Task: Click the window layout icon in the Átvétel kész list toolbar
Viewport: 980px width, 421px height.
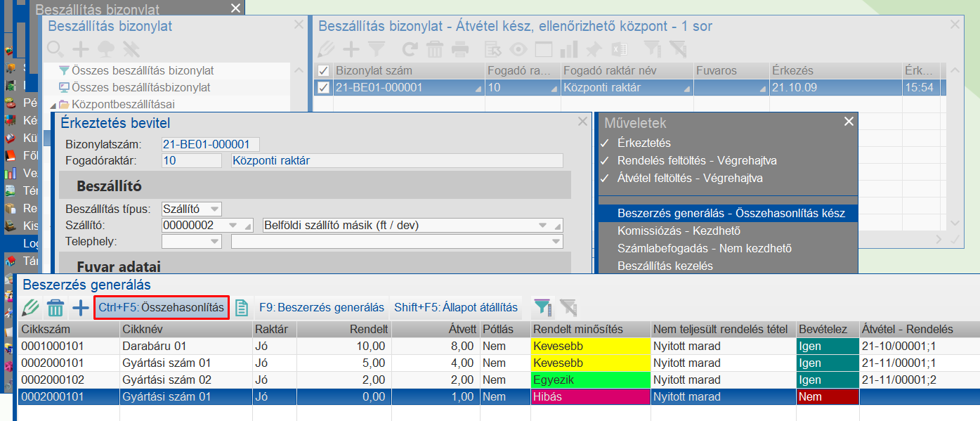Action: tap(544, 49)
